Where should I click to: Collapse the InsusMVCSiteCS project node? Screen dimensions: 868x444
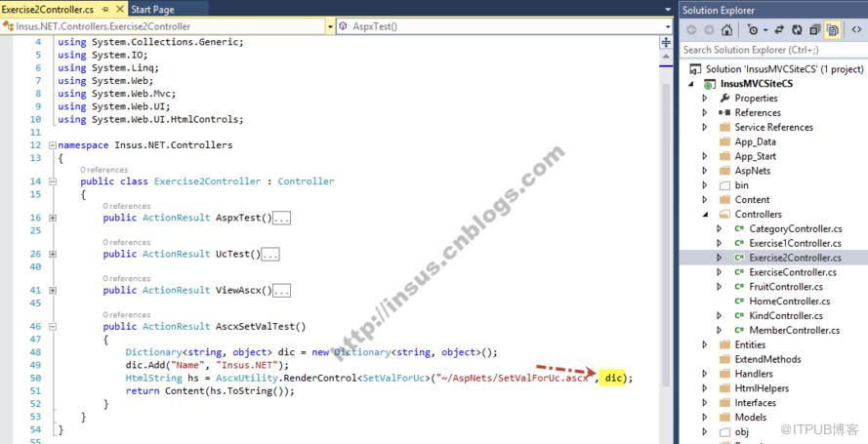tap(691, 84)
